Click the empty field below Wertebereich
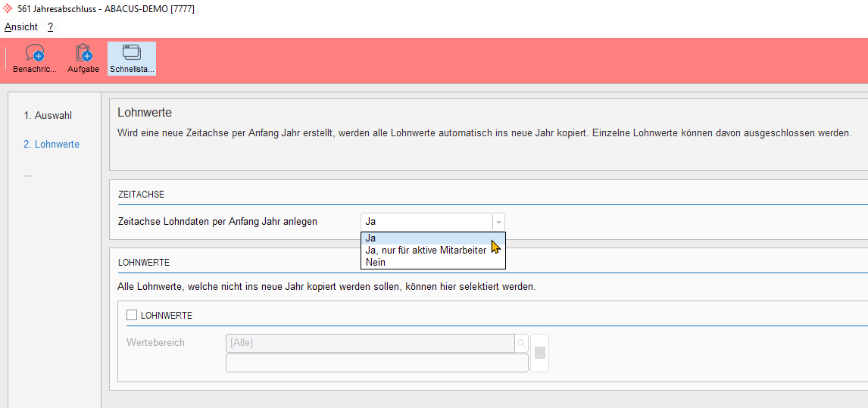The image size is (868, 408). pyautogui.click(x=376, y=363)
